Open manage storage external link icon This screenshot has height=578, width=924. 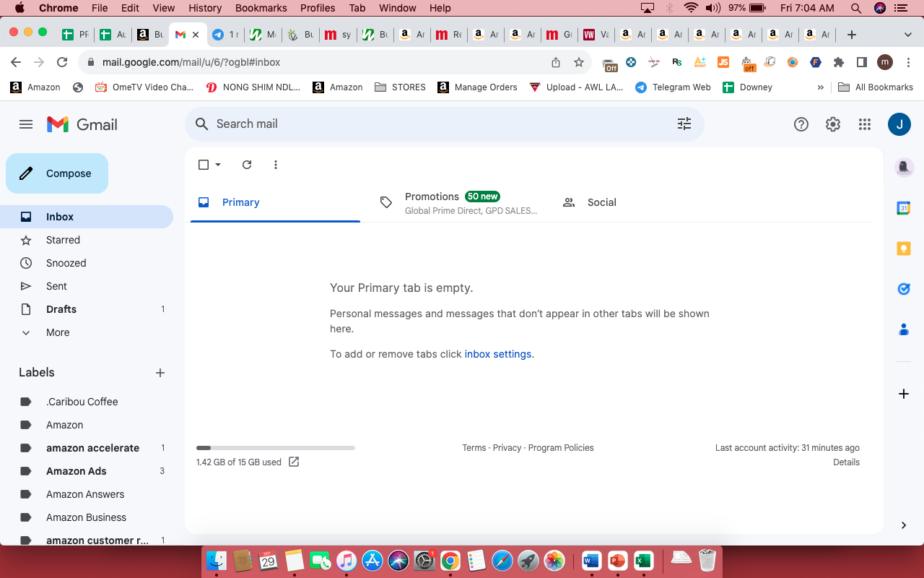coord(294,462)
